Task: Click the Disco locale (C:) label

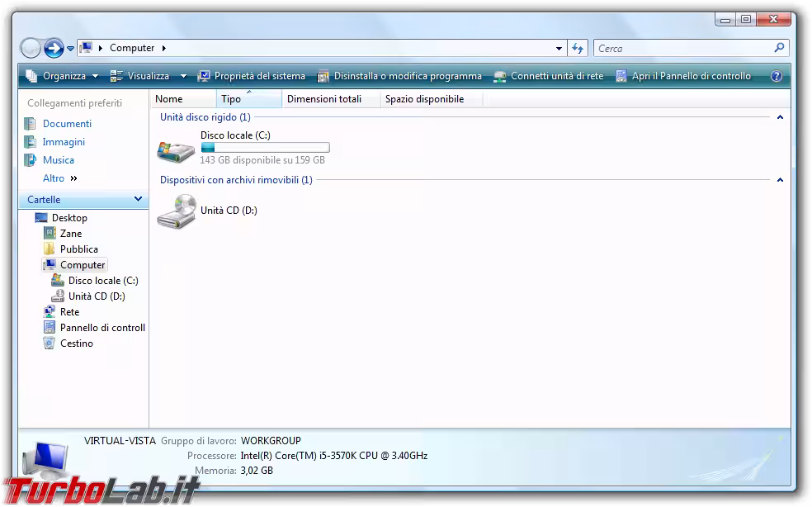Action: point(236,135)
